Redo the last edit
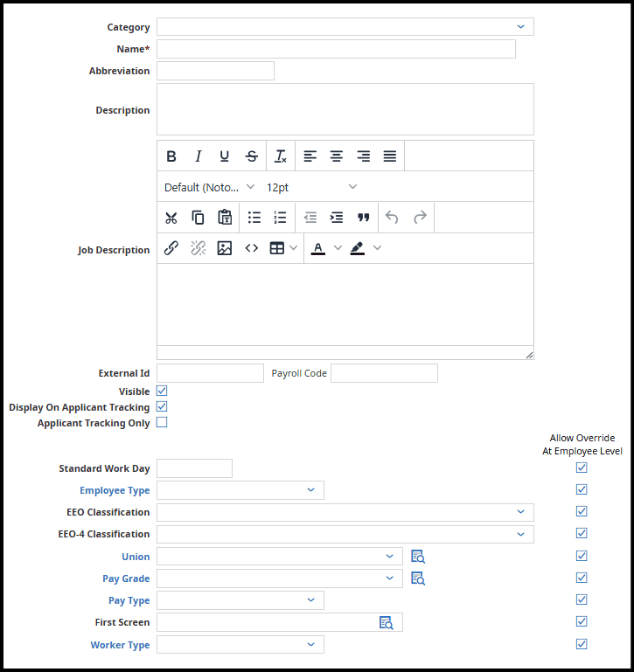The width and height of the screenshot is (634, 672). coord(420,218)
